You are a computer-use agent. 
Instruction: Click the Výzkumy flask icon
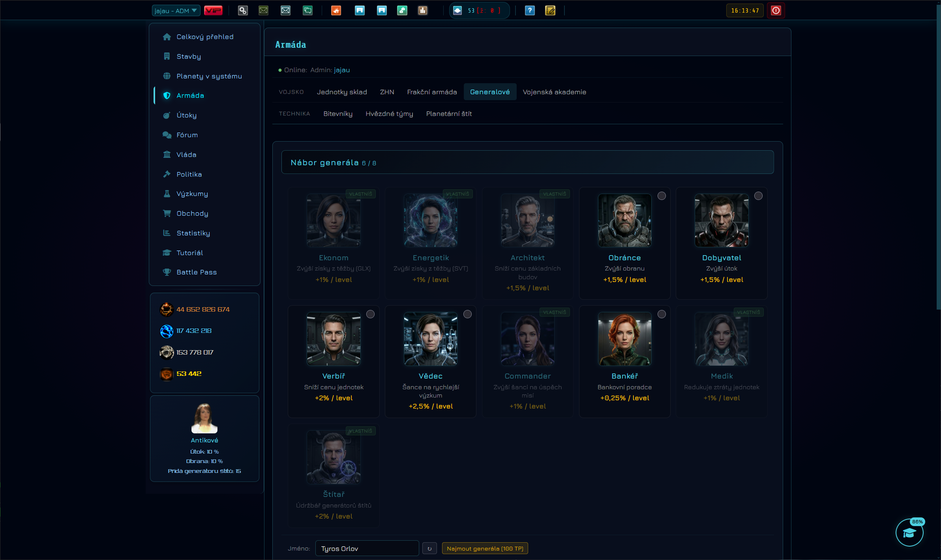(167, 194)
